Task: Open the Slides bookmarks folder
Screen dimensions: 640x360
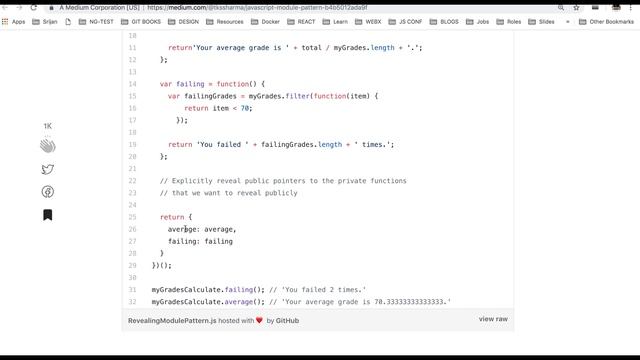Action: coord(542,22)
